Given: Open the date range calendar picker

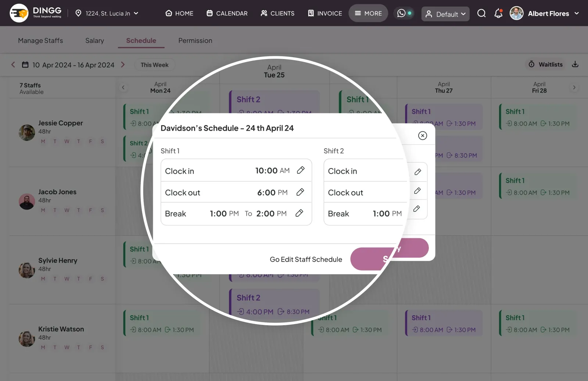Looking at the screenshot, I should 25,65.
